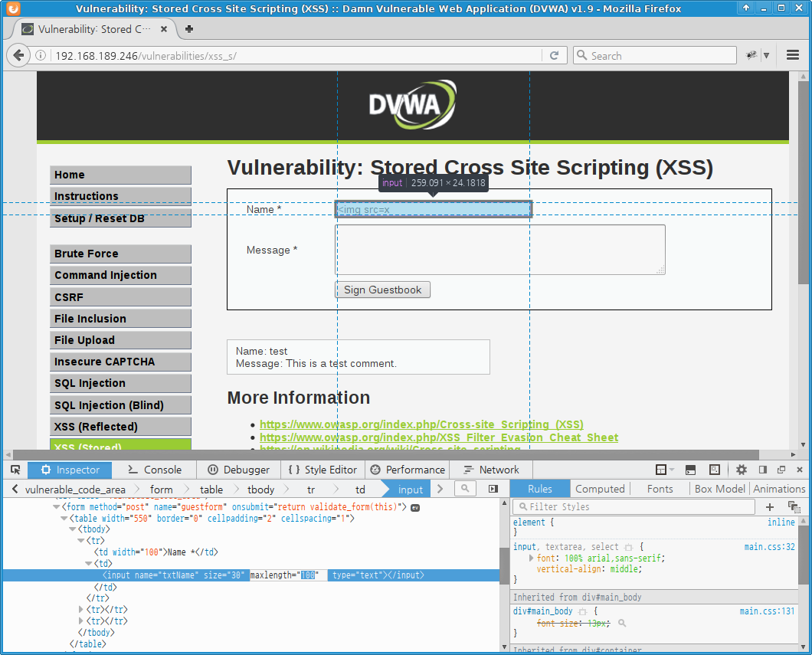The height and width of the screenshot is (655, 812).
Task: Toggle the split console icon
Action: 690,470
